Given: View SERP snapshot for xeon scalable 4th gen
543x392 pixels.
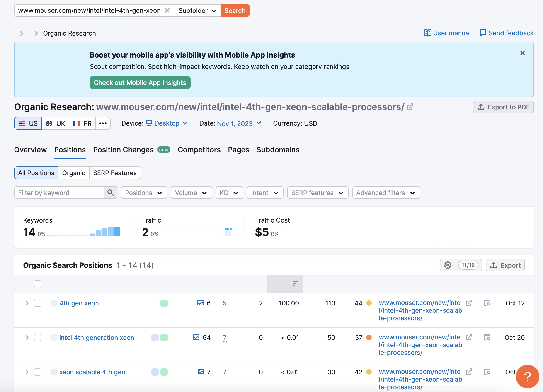Looking at the screenshot, I should (487, 372).
